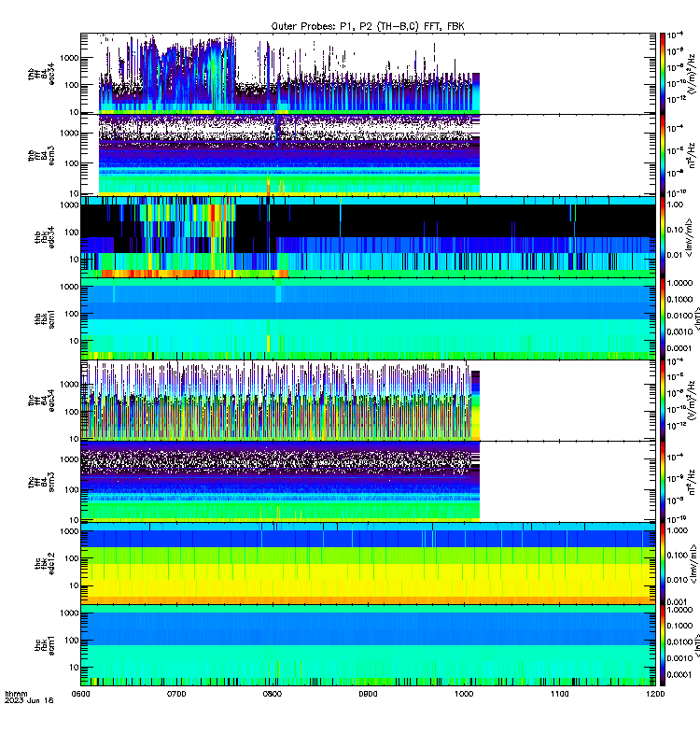The height and width of the screenshot is (747, 700).
Task: Click inside the thb fff eac34 spectrogram panel
Action: (368, 74)
